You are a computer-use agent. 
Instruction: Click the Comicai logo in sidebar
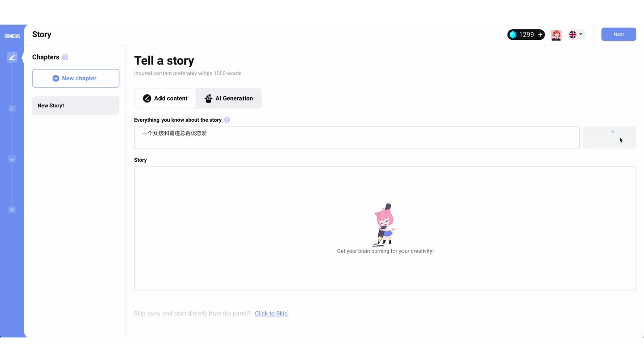12,36
